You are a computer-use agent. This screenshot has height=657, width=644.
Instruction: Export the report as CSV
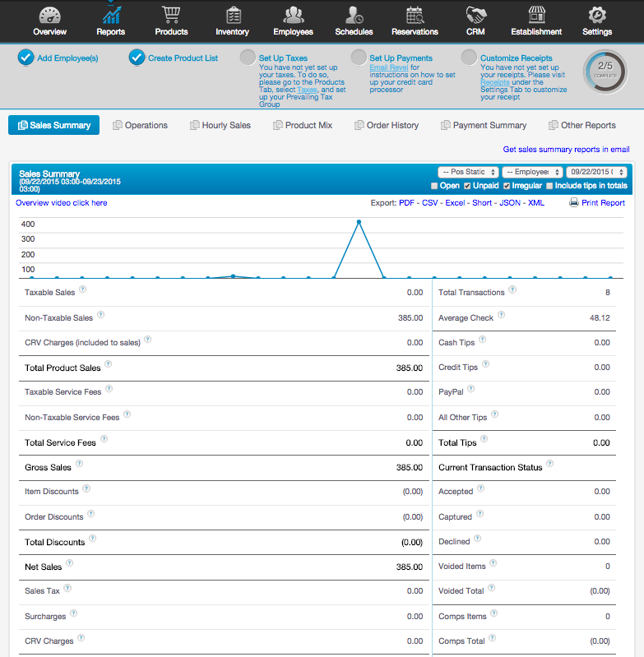point(430,203)
